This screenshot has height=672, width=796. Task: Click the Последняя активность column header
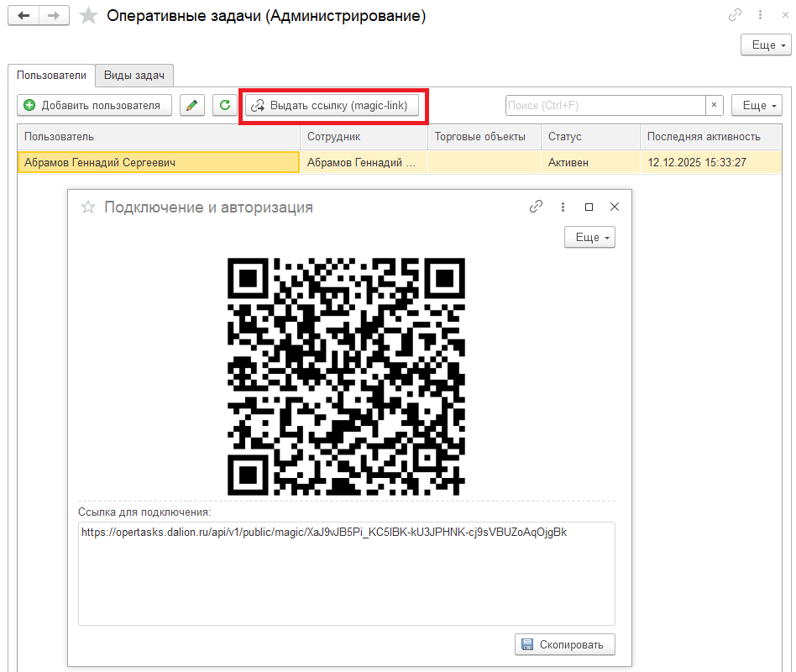click(x=710, y=137)
